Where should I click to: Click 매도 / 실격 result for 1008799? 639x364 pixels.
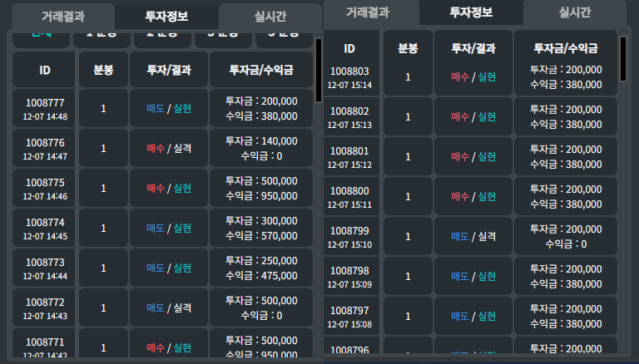coord(473,236)
